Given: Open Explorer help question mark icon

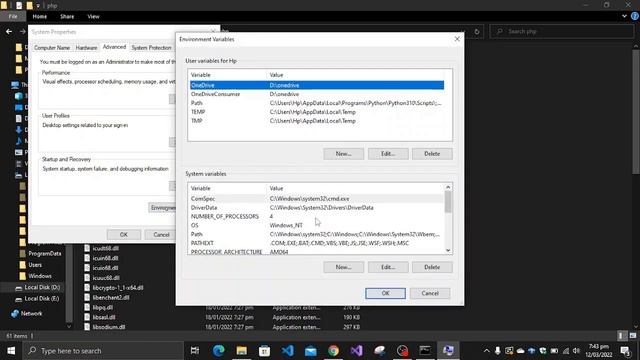Looking at the screenshot, I should tap(635, 16).
